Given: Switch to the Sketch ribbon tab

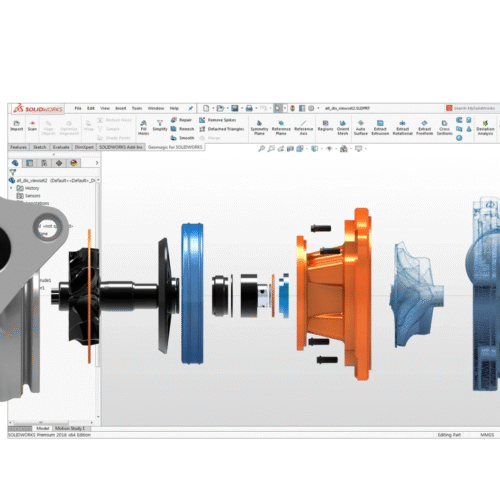Looking at the screenshot, I should [x=40, y=147].
